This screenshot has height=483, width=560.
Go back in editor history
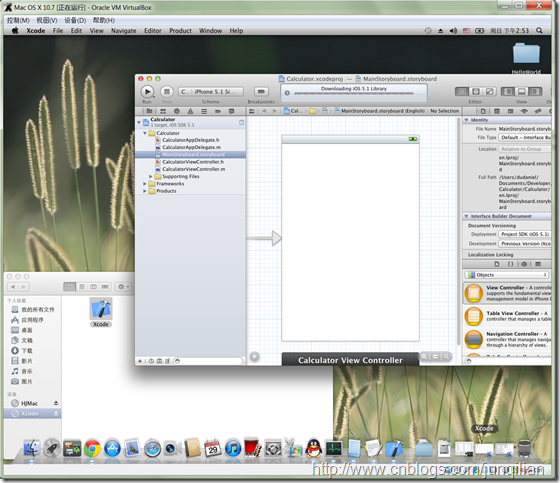[x=264, y=111]
